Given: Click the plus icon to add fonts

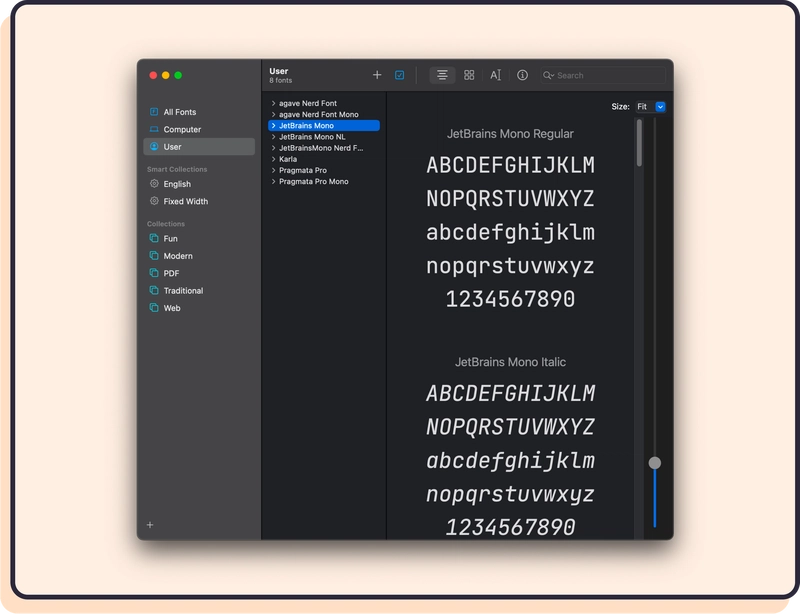Looking at the screenshot, I should (377, 75).
